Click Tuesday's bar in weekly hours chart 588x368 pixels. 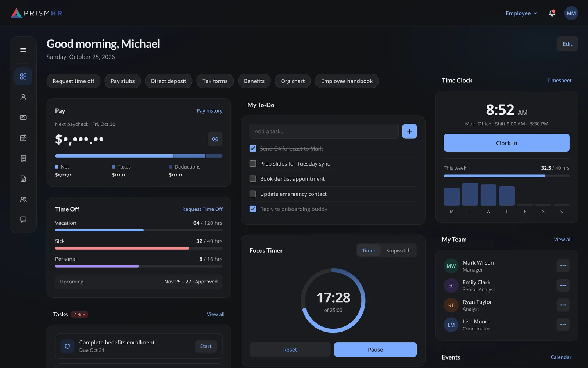click(x=470, y=194)
